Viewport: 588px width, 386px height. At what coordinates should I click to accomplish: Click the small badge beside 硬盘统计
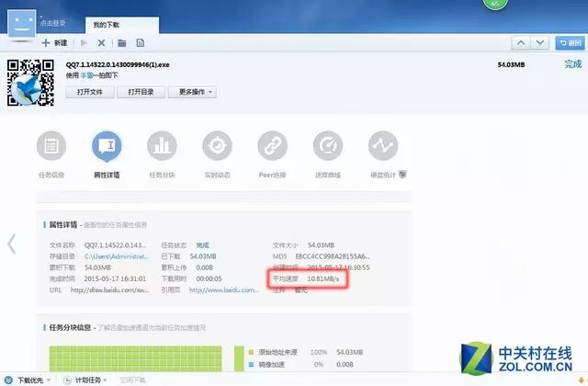pos(402,175)
